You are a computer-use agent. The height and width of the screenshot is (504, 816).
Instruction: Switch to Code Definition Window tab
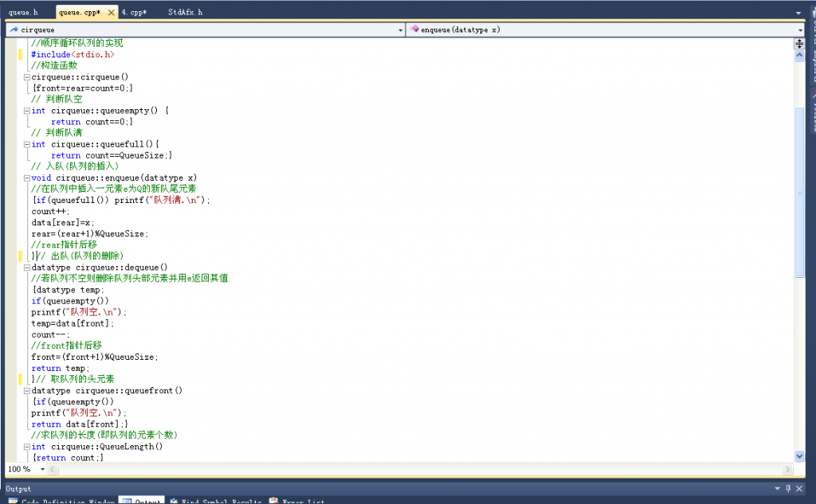click(x=61, y=500)
